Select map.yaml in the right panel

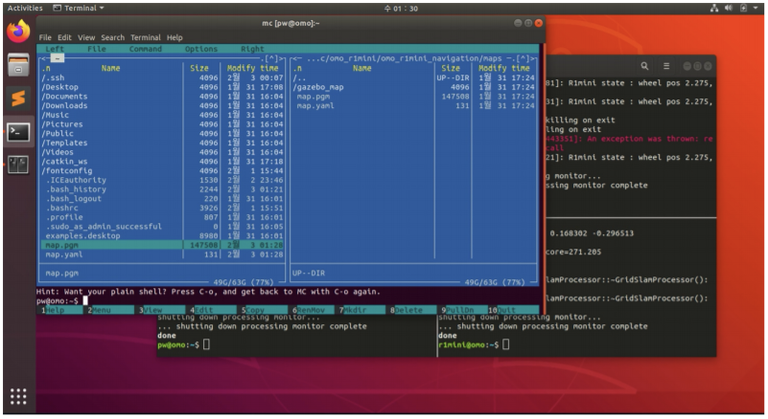click(315, 105)
